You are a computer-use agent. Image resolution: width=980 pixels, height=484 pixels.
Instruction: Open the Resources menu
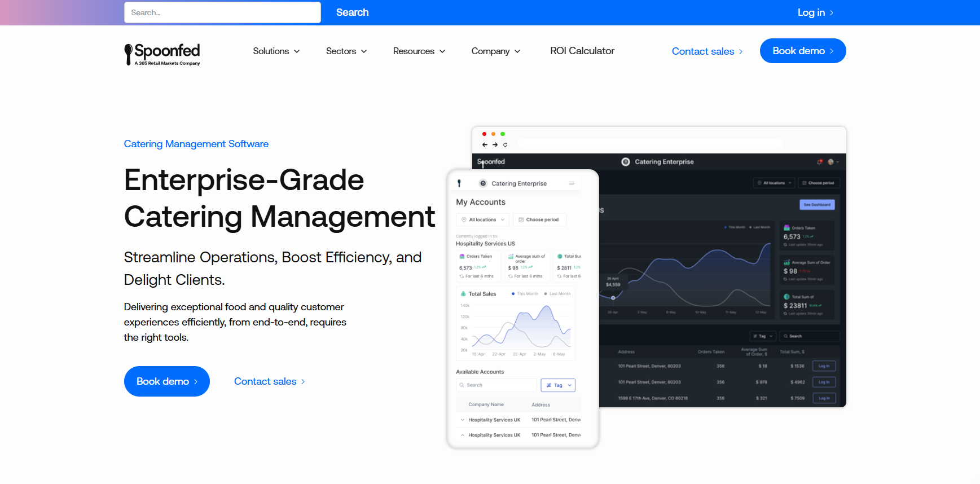(x=419, y=51)
